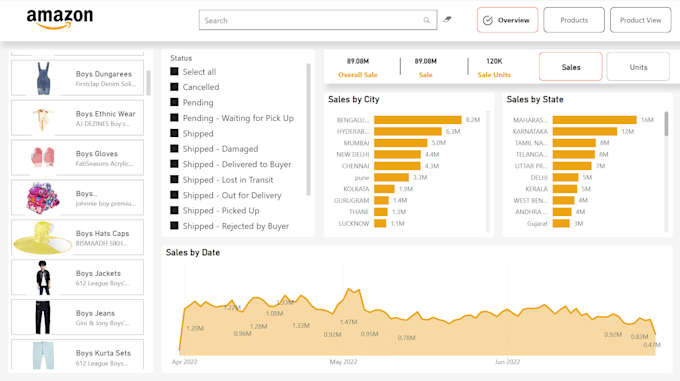The width and height of the screenshot is (680, 381).
Task: Select the Boys Jackets product image
Action: click(x=42, y=277)
